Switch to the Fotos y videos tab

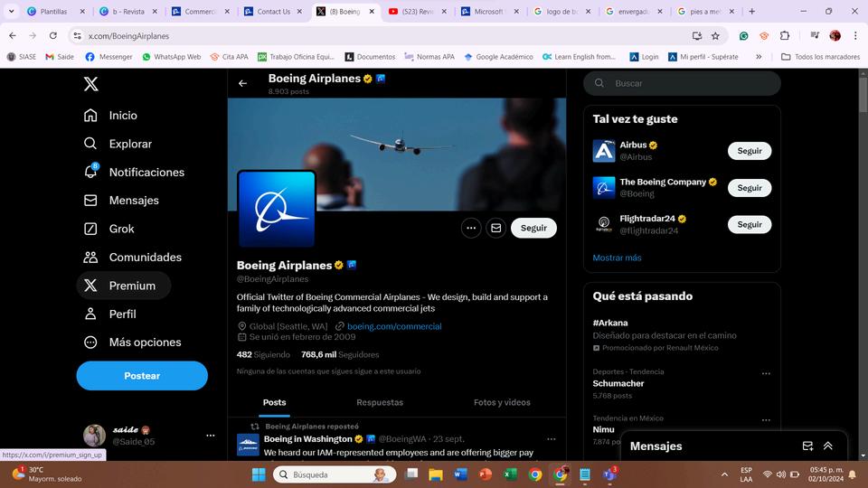click(x=502, y=402)
